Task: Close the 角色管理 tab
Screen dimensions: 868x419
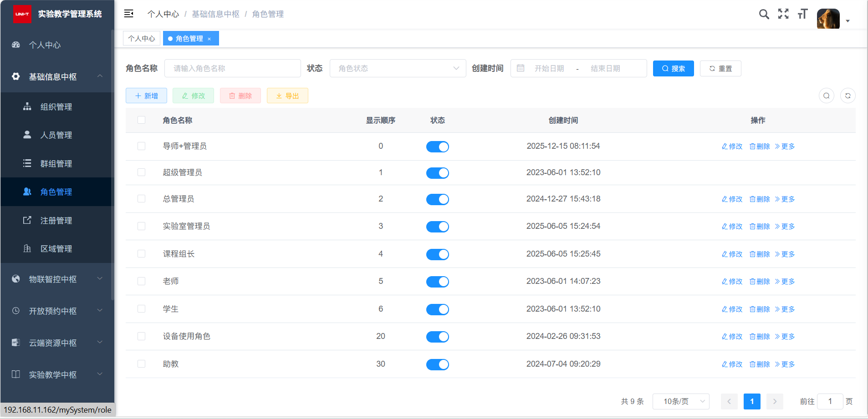Action: (x=209, y=39)
